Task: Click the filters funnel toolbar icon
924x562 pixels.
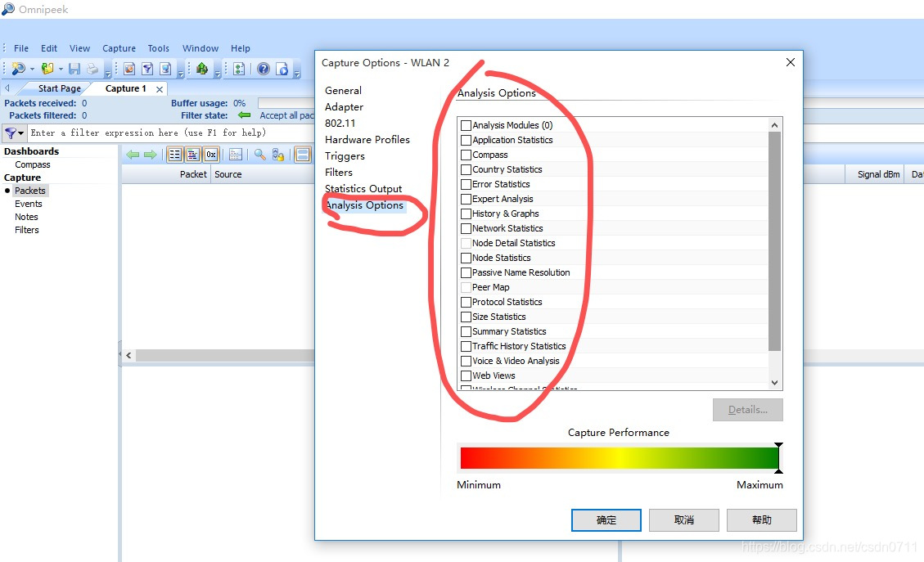Action: pos(147,69)
